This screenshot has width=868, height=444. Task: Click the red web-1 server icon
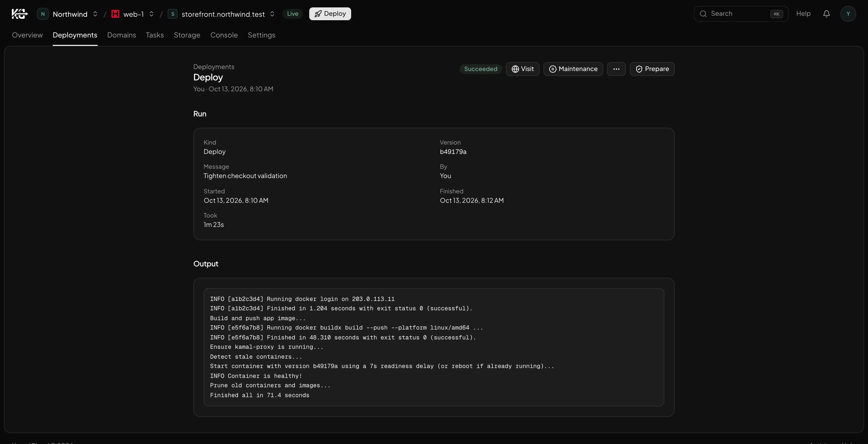(115, 14)
